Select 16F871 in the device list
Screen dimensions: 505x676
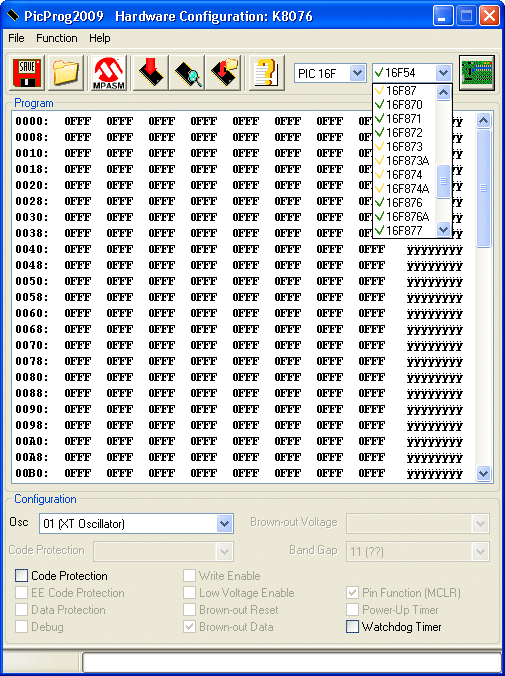(404, 119)
